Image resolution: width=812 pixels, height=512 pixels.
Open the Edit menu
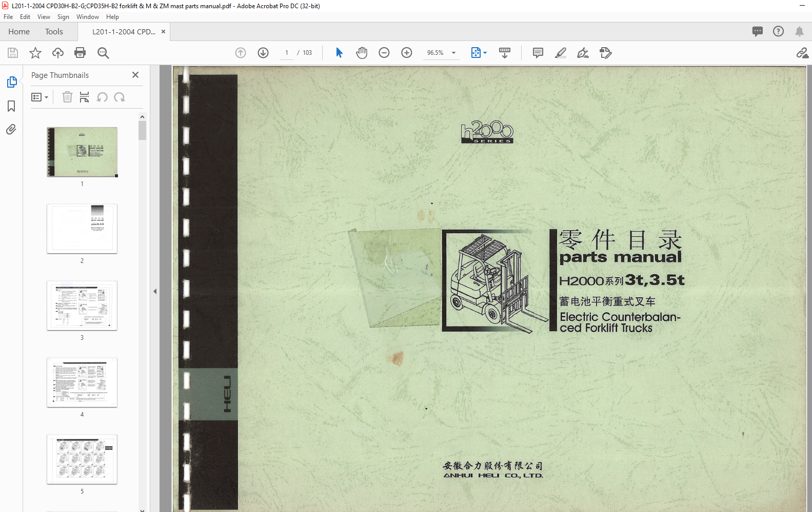coord(25,17)
